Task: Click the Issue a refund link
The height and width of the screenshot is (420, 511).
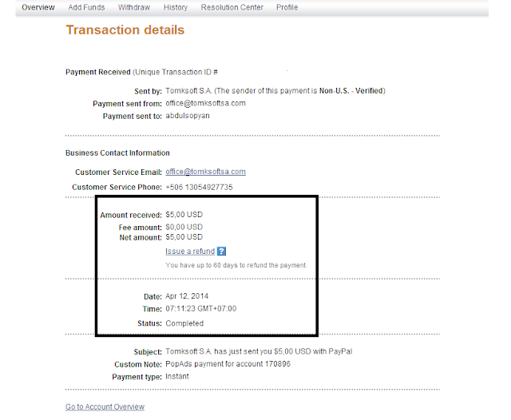Action: click(x=190, y=252)
